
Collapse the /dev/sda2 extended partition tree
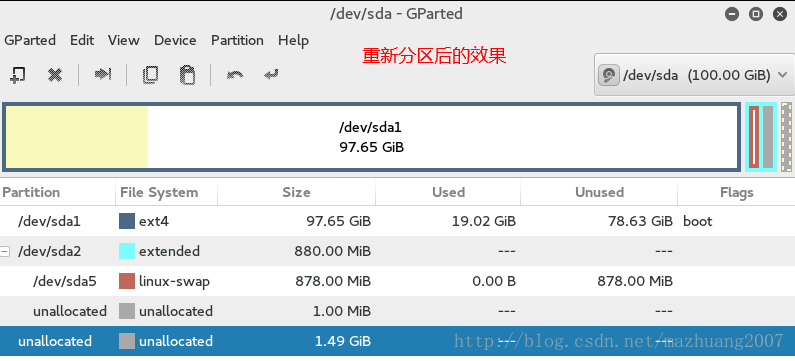click(x=4, y=251)
